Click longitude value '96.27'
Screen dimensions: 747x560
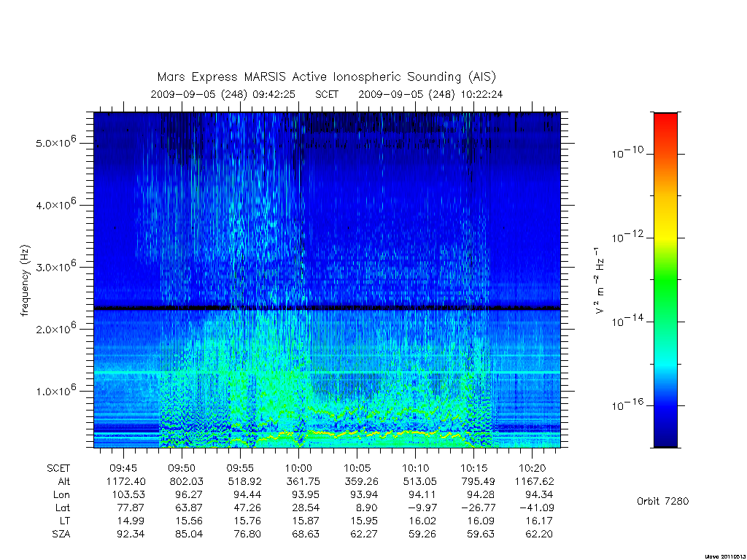[x=189, y=495]
